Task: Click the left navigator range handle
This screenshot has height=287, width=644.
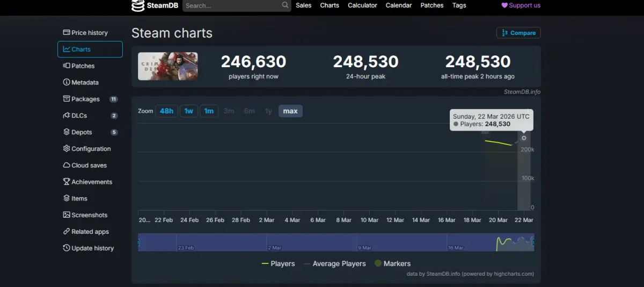Action: click(138, 242)
